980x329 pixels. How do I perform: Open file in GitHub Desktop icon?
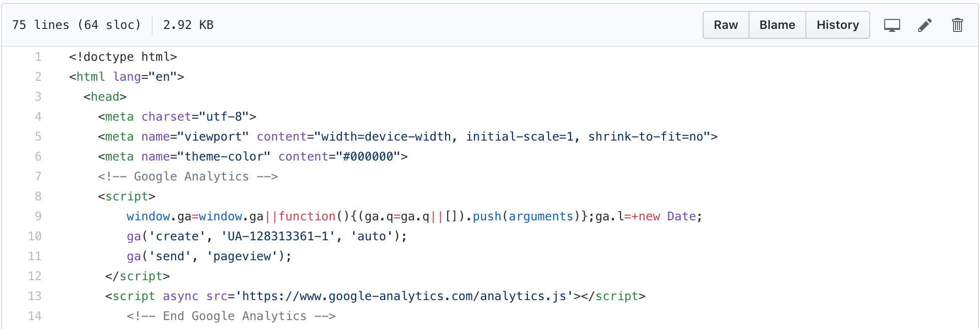pyautogui.click(x=892, y=25)
